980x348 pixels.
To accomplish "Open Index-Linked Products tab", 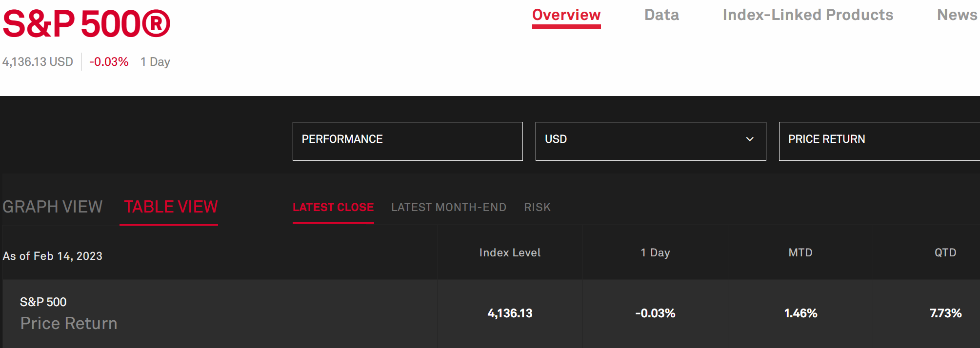I will click(808, 15).
